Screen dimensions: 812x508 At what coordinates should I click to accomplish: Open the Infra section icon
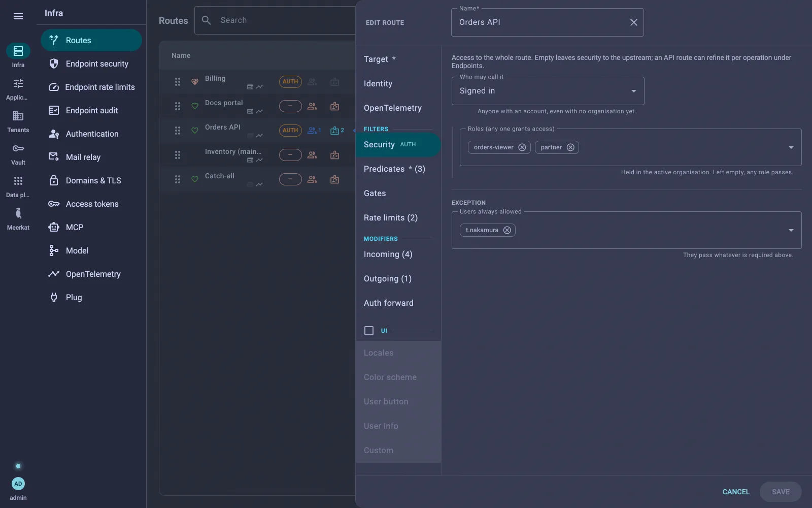(18, 51)
